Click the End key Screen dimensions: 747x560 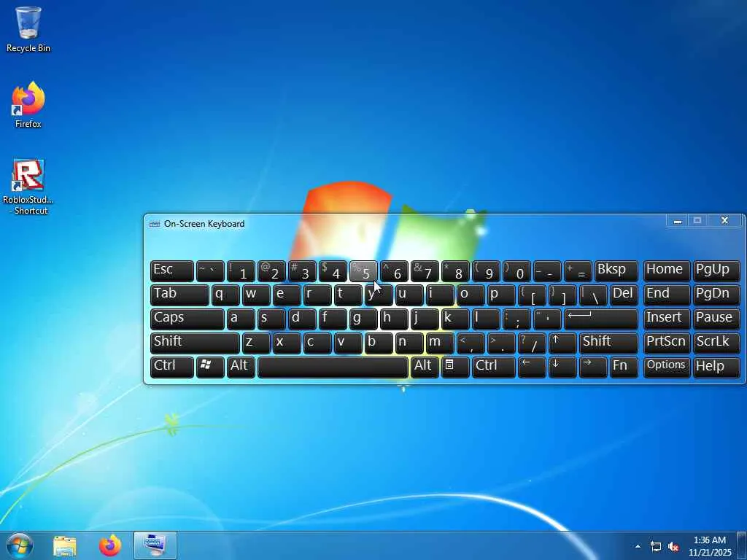pos(667,295)
